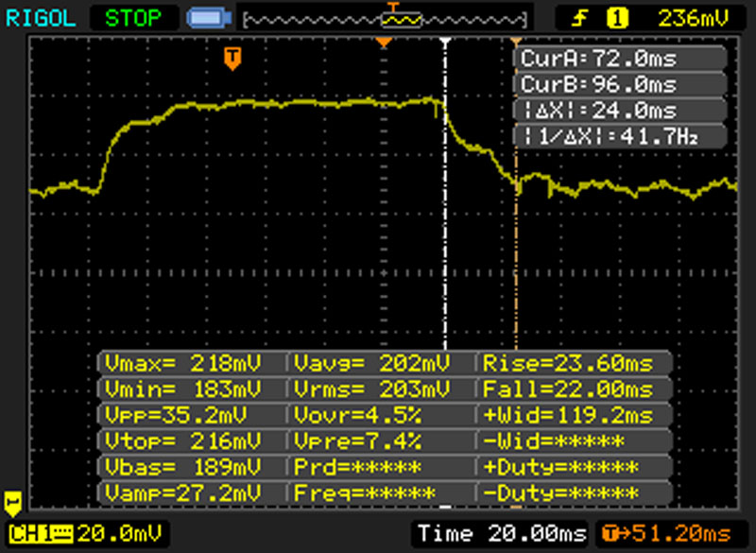
Task: Click the orange triangle marker above cursor B
Action: (x=516, y=43)
